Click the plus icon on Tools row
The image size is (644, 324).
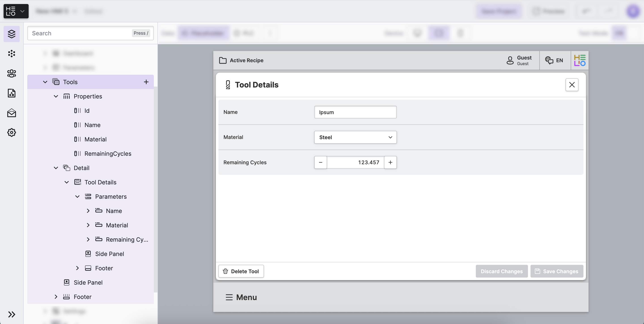146,82
